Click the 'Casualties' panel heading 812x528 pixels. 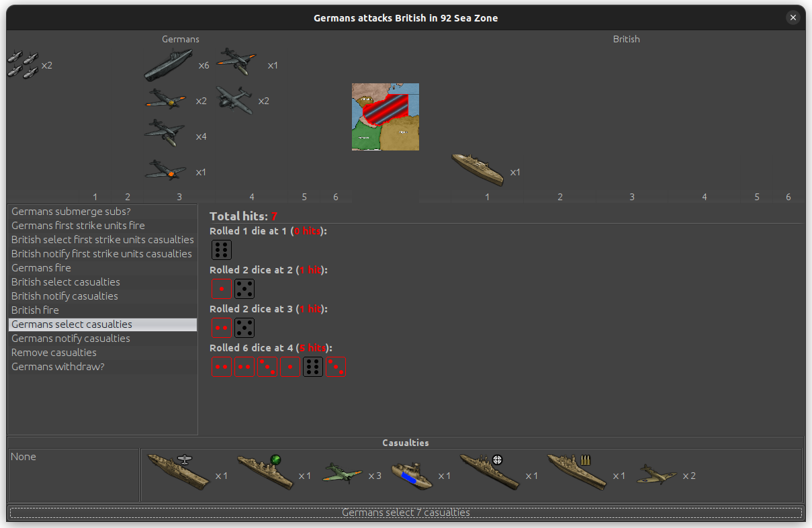pyautogui.click(x=406, y=443)
